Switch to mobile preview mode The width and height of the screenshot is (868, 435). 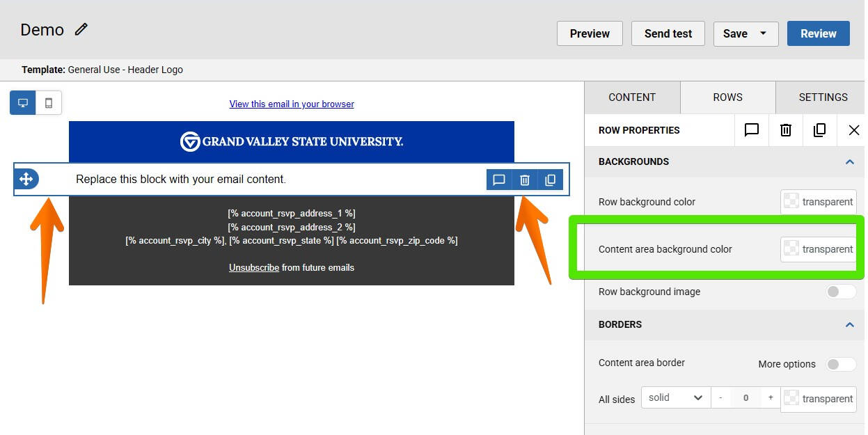coord(49,103)
